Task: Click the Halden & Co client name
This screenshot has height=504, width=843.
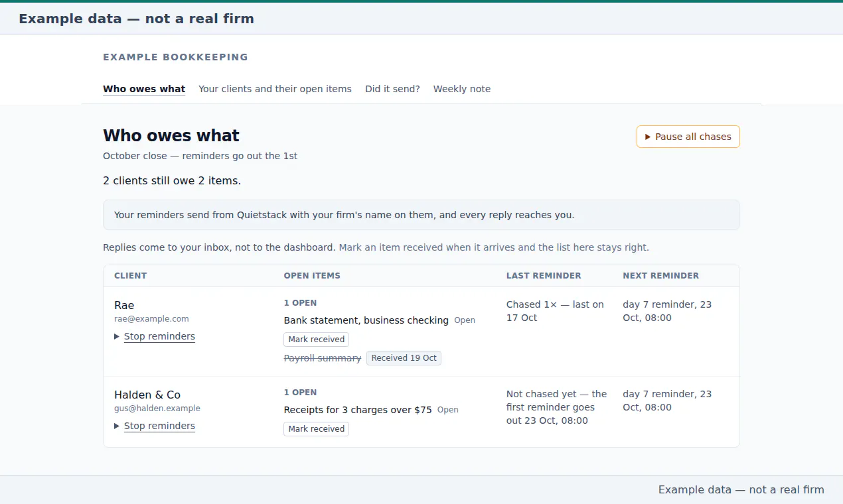Action: (147, 395)
